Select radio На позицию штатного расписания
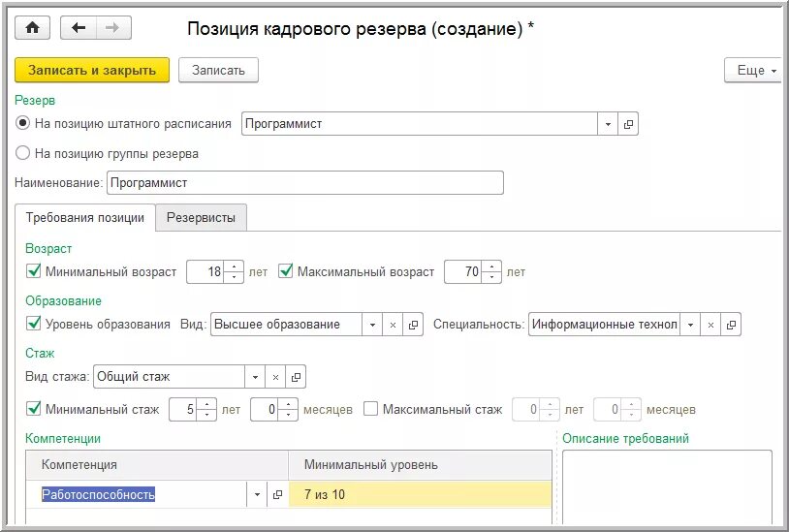Screen dimensions: 789x532 [22, 123]
